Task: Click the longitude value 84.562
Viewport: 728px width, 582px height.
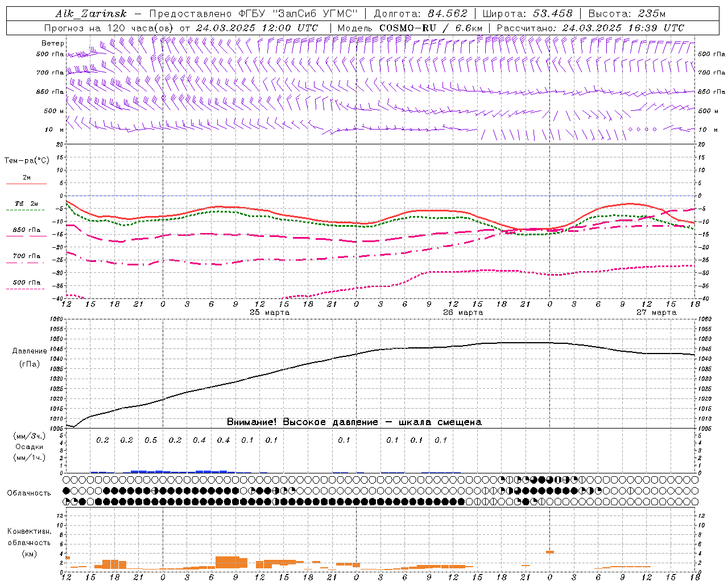Action: [x=448, y=14]
